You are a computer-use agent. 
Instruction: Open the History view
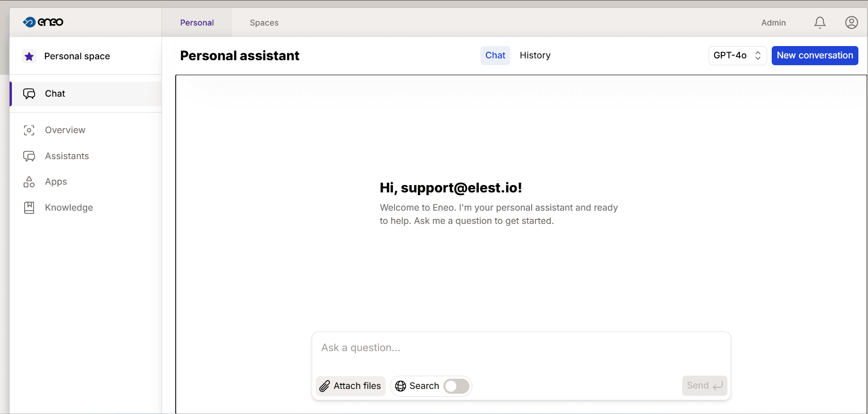535,55
